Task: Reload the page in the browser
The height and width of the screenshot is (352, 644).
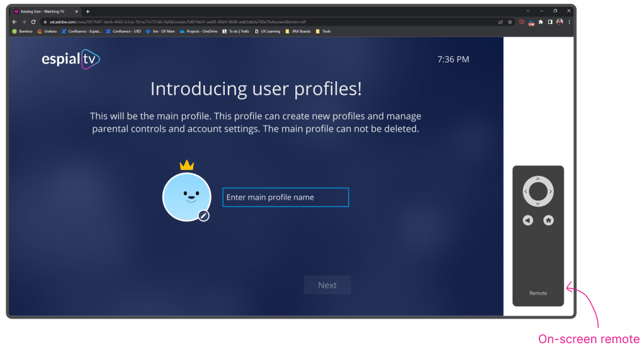Action: pyautogui.click(x=33, y=21)
